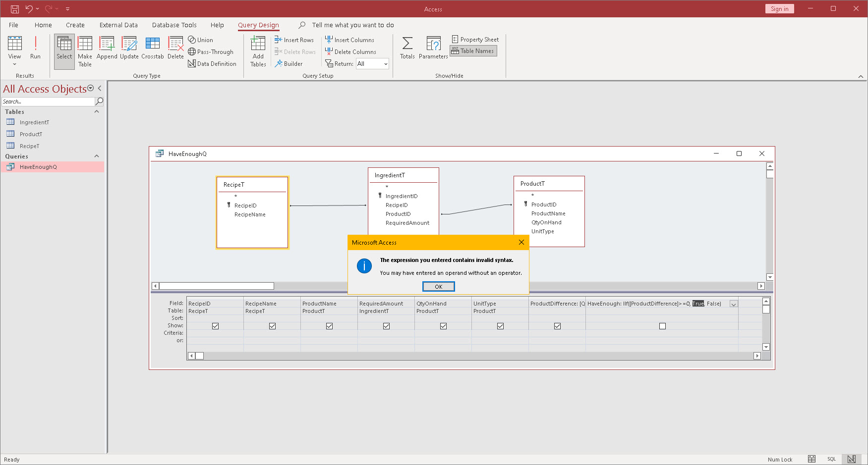Sign in to your Microsoft account
This screenshot has width=868, height=465.
tap(779, 8)
